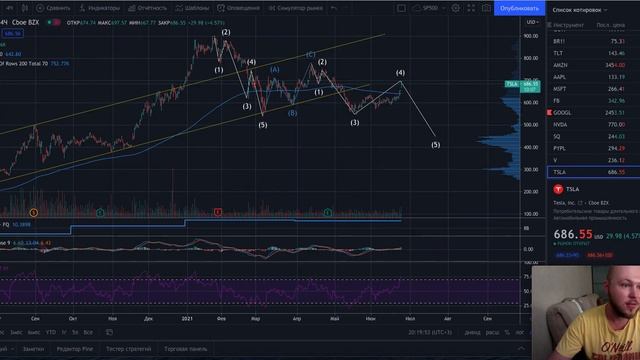Open the Редактор Pine tab
640x360 pixels.
coord(75,349)
